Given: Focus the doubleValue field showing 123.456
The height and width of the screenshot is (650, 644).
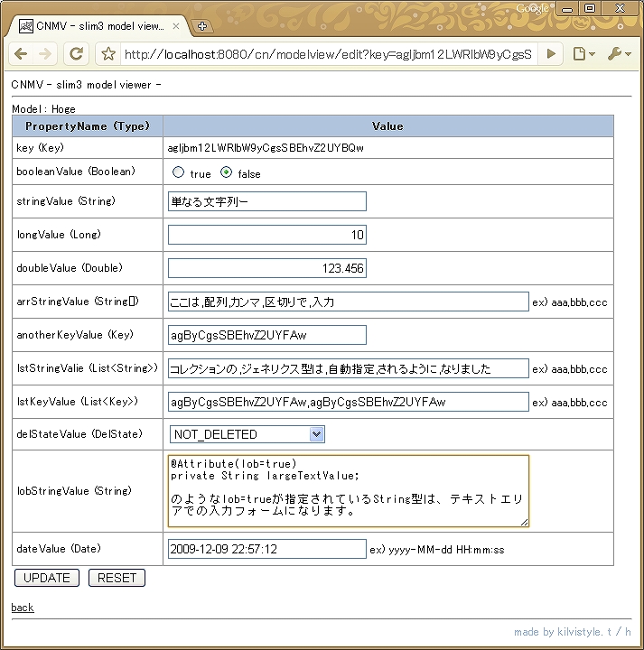Looking at the screenshot, I should tap(267, 268).
